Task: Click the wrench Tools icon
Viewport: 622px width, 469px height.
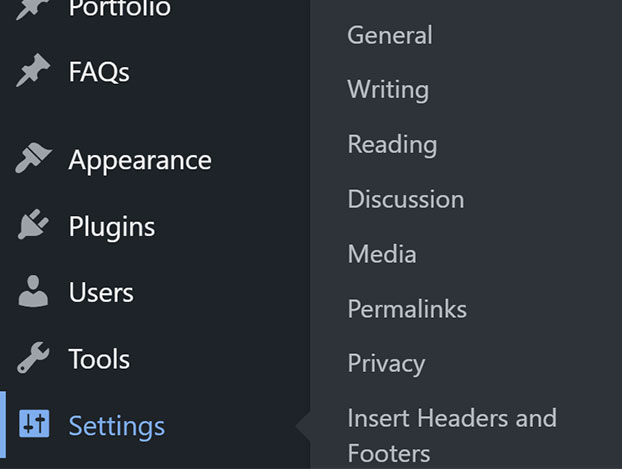Action: pos(33,358)
